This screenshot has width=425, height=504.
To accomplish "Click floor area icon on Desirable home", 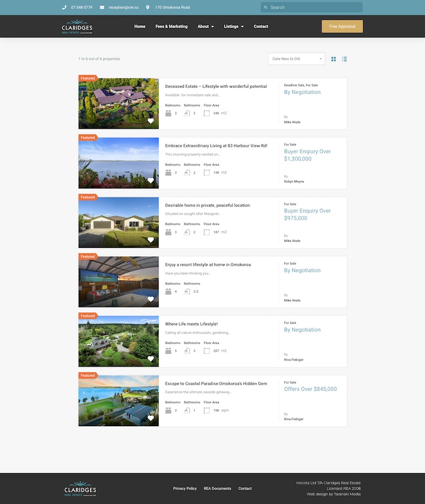I will coord(207,232).
